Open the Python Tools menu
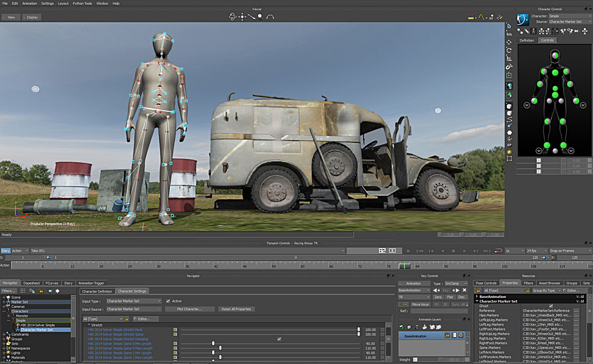This screenshot has width=593, height=364. pos(82,3)
